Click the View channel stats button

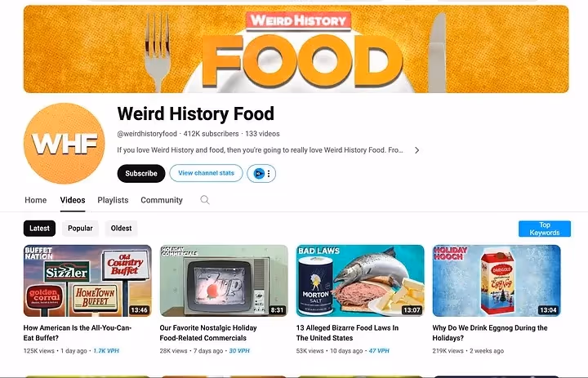[206, 173]
